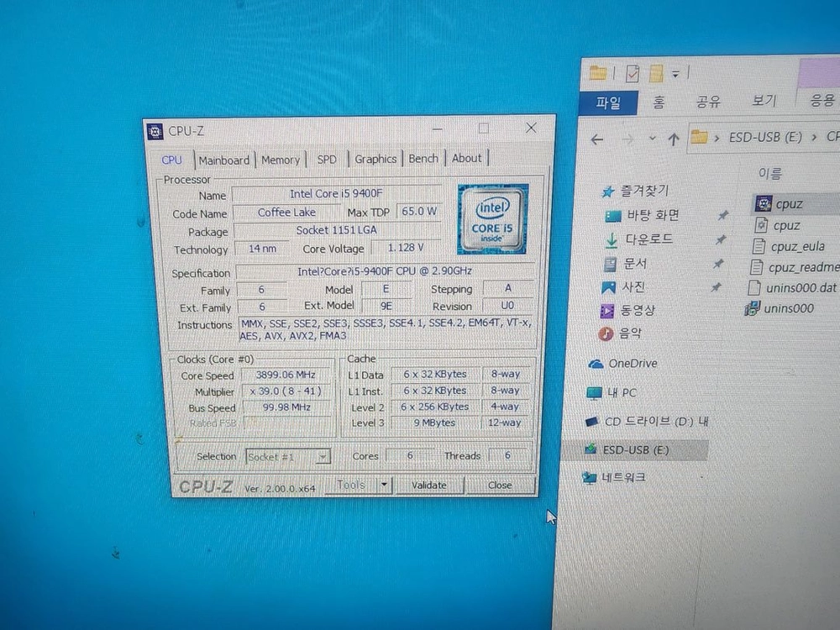Screen dimensions: 840x630
Task: Open the quick access toolbar customize dropdown
Action: pos(675,75)
